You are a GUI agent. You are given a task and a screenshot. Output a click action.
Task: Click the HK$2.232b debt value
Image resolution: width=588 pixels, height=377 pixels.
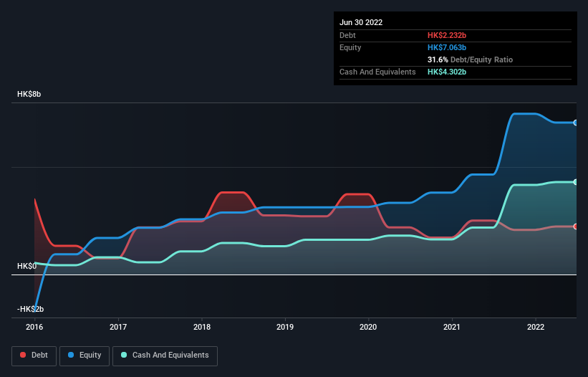(447, 35)
